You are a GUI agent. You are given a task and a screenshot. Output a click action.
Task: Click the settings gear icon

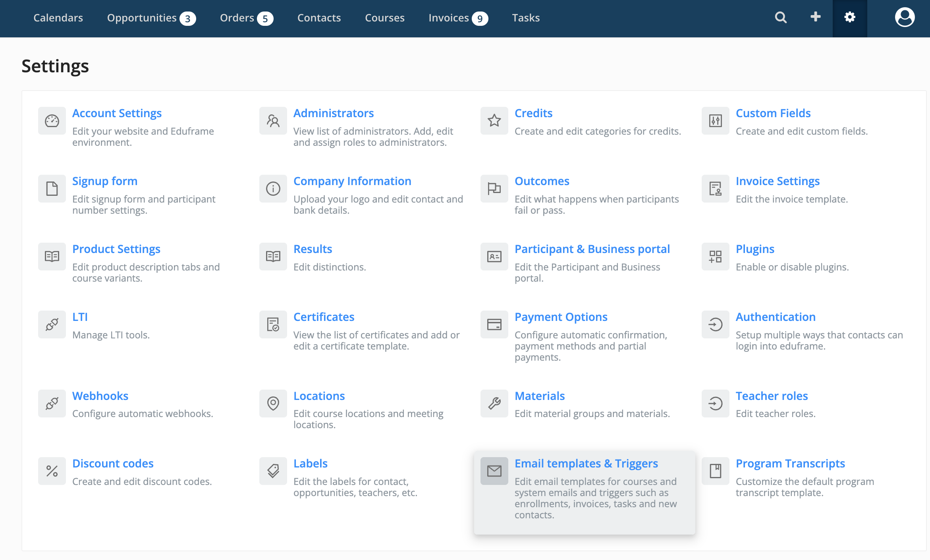coord(849,17)
